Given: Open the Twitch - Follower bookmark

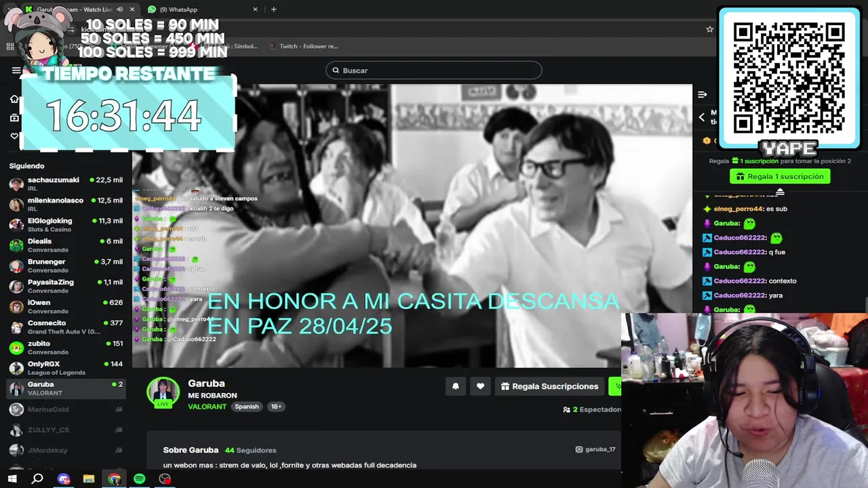Looking at the screenshot, I should coord(303,46).
